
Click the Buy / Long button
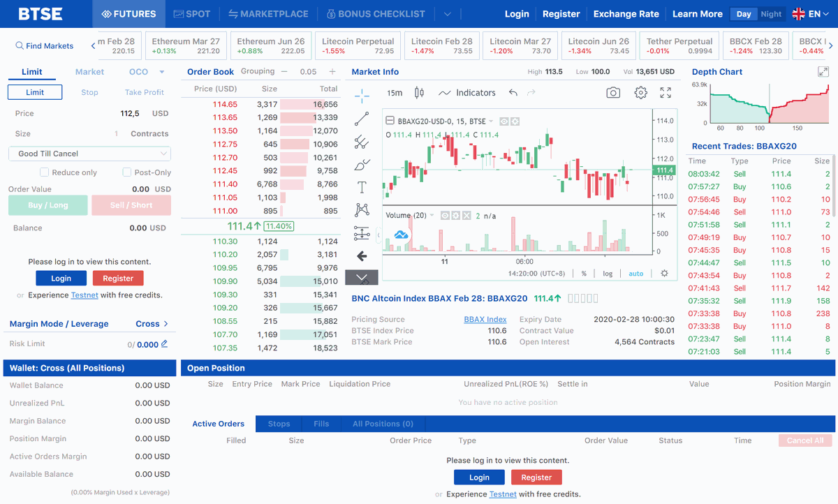(48, 205)
